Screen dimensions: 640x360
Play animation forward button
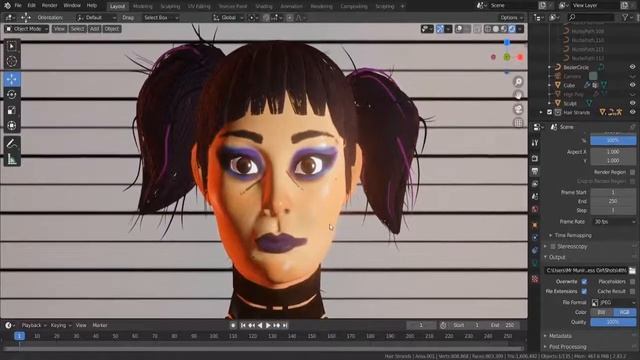click(x=268, y=325)
